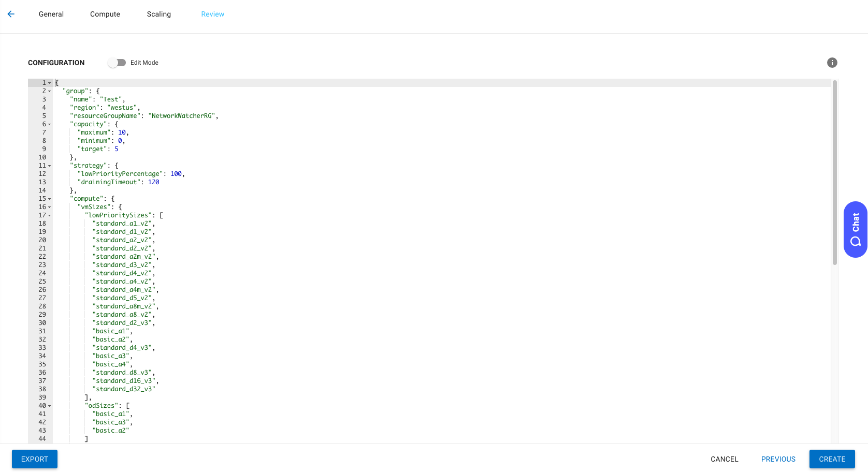868x473 pixels.
Task: Collapse the "capacity" block on line 6
Action: point(50,124)
